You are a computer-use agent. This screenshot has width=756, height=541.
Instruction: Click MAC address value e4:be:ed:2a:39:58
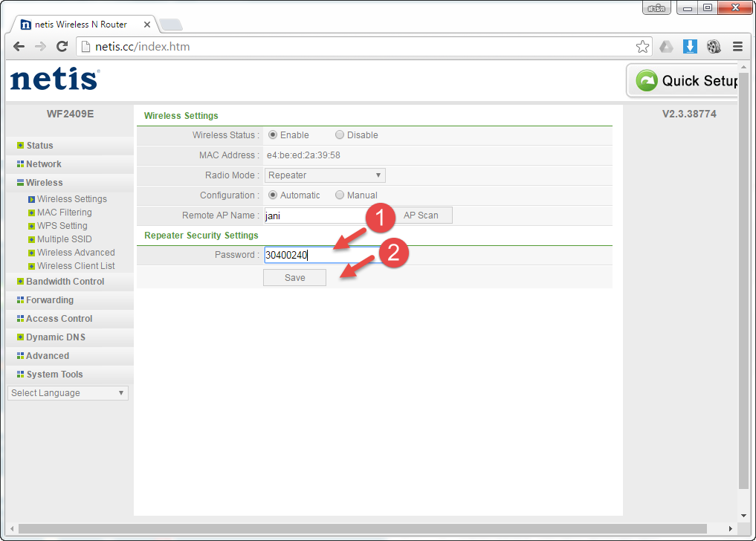click(303, 155)
